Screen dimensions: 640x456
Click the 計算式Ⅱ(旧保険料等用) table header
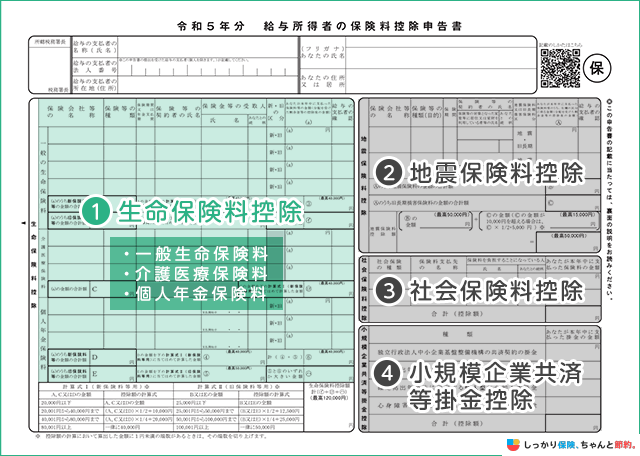[x=239, y=387]
